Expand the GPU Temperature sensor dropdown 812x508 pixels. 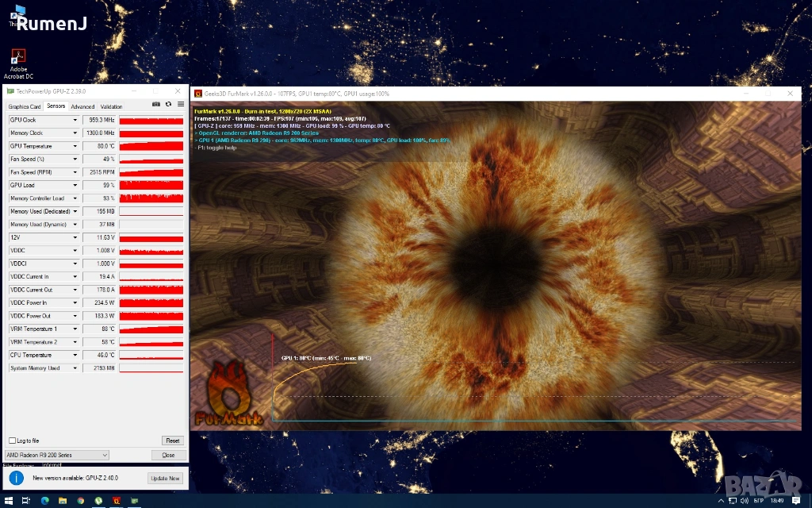[x=75, y=146]
